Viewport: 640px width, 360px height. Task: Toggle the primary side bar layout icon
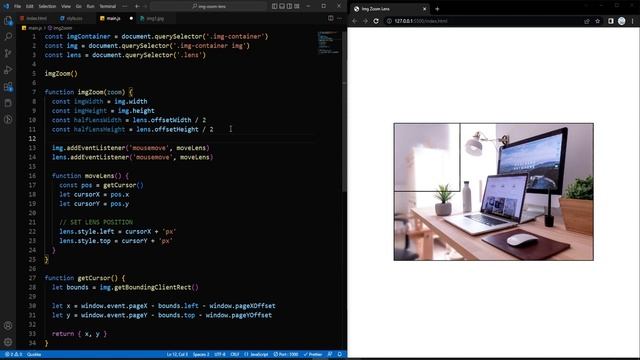274,6
